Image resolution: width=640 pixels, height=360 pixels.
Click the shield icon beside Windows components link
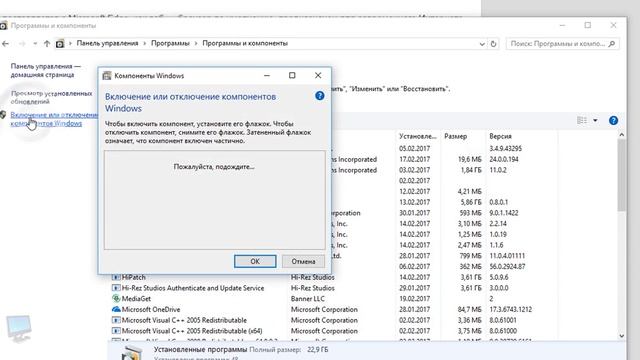tap(3, 115)
